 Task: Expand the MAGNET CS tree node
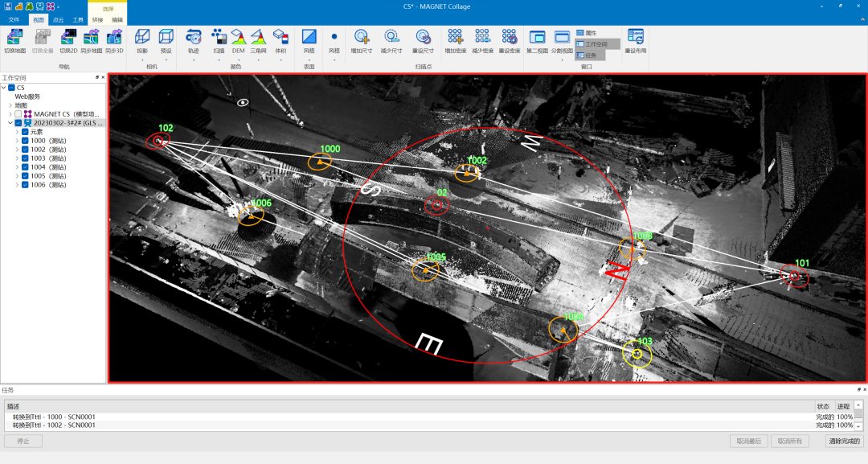[x=10, y=114]
